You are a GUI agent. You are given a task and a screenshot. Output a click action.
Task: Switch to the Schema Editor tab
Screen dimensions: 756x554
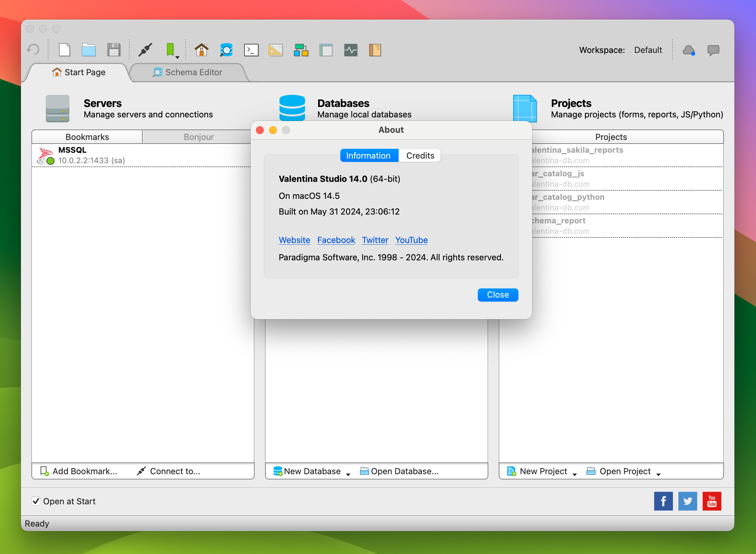pyautogui.click(x=188, y=72)
